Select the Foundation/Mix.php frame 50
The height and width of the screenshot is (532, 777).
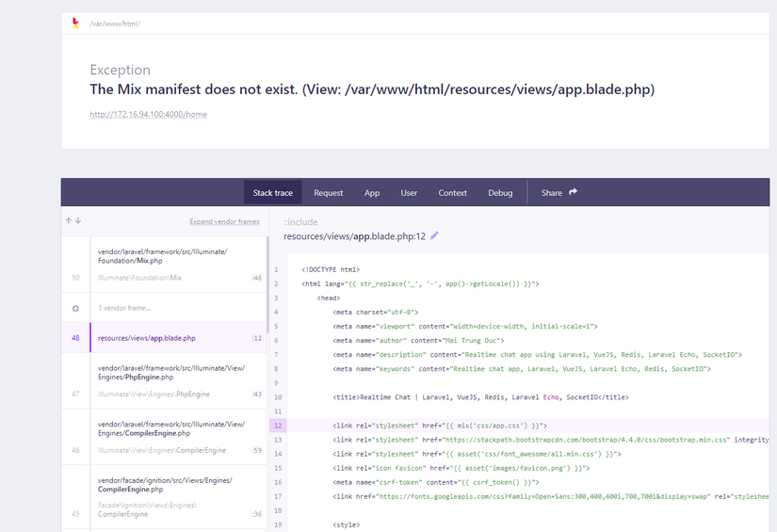164,265
